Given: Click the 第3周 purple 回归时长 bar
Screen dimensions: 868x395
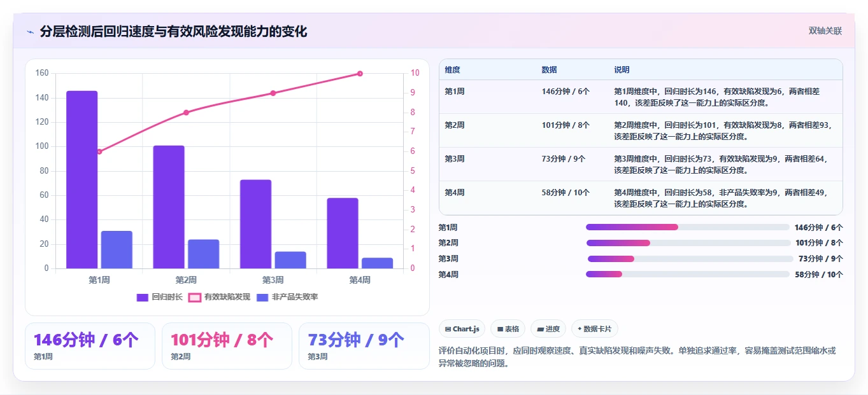Looking at the screenshot, I should (256, 224).
